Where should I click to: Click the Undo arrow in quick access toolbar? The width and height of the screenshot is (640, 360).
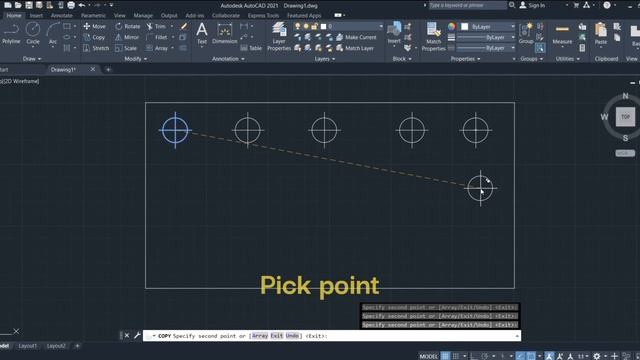click(x=82, y=5)
